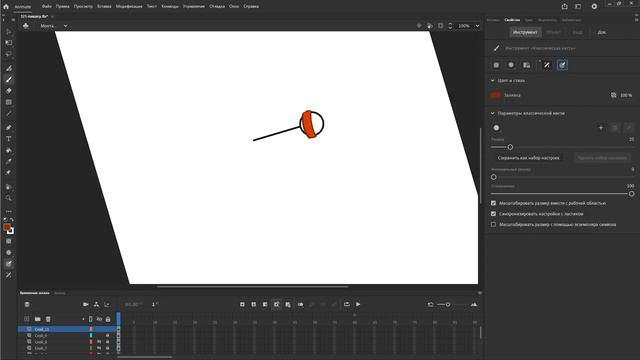Viewport: 640px width, 360px height.
Task: Click the Home icon at top left
Action: 6,7
